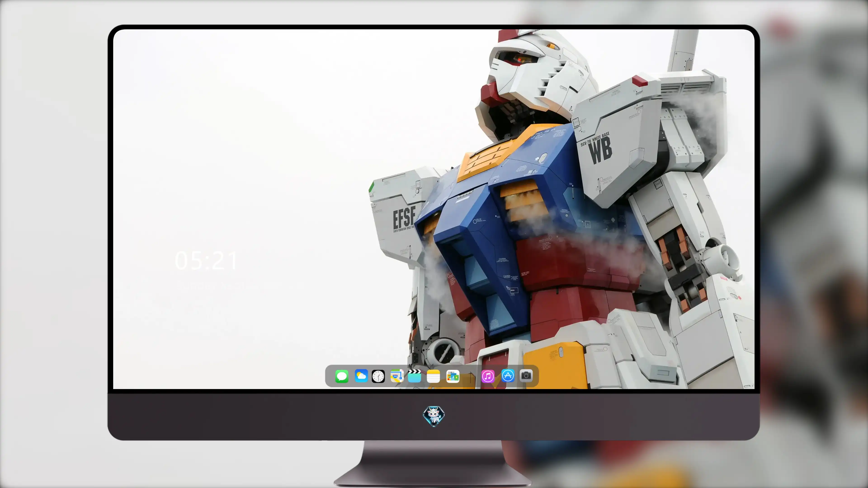
Task: Launch the pink iTunes music app
Action: (x=488, y=376)
